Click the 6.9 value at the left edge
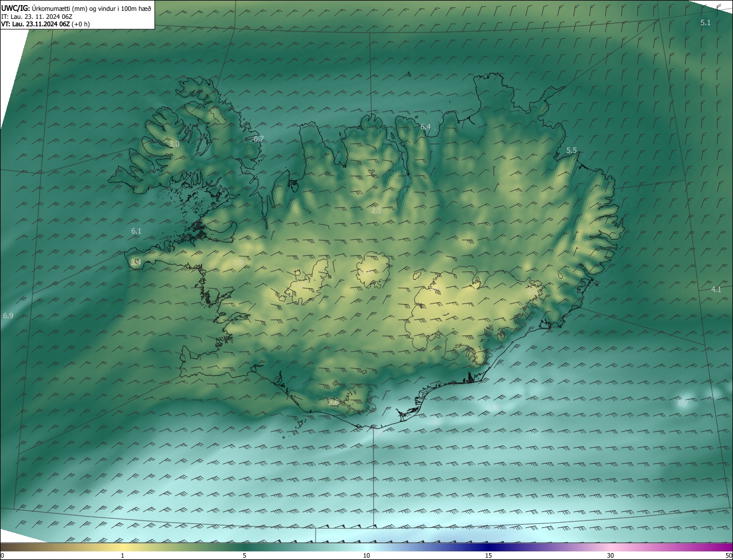The image size is (733, 560). click(x=8, y=316)
